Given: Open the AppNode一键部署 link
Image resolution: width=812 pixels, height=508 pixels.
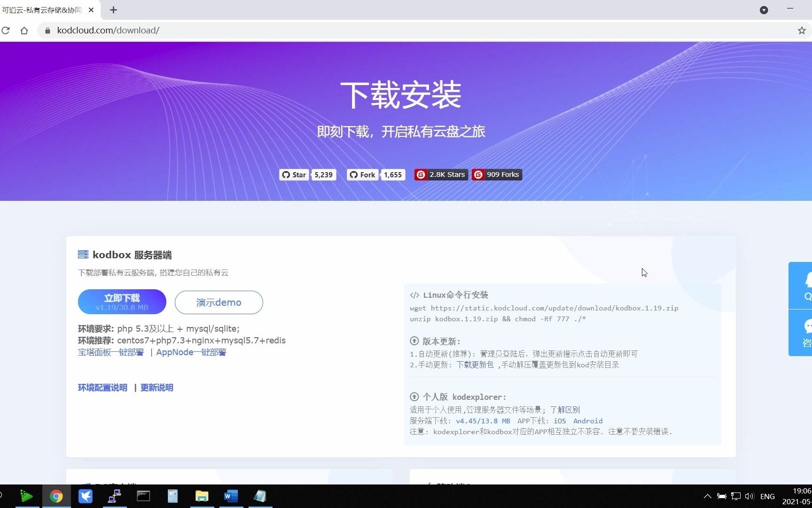Looking at the screenshot, I should coord(191,352).
